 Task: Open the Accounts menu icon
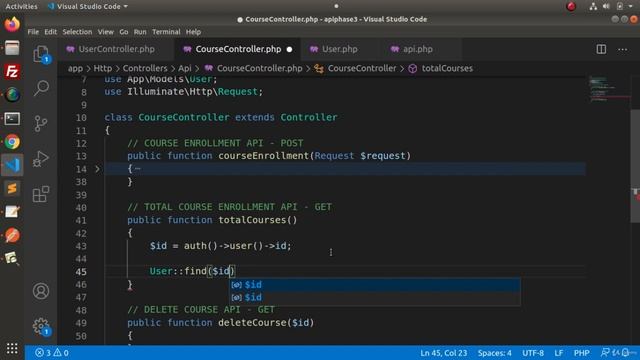click(x=41, y=291)
